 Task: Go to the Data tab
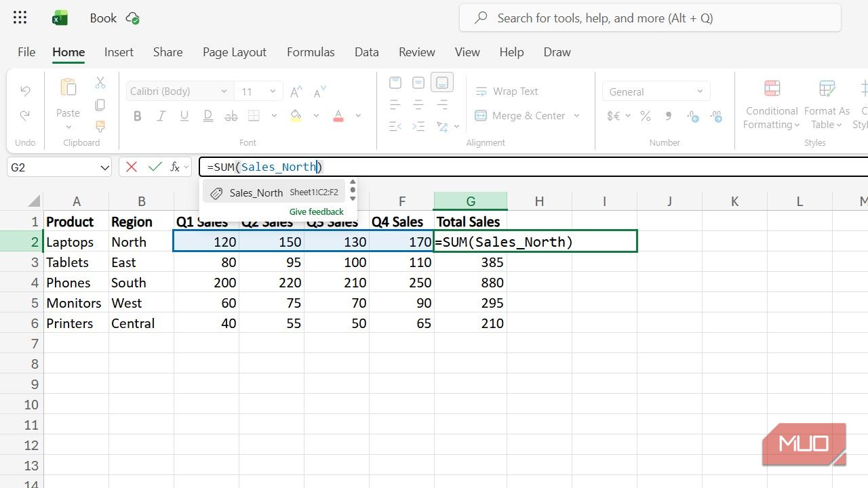(366, 52)
